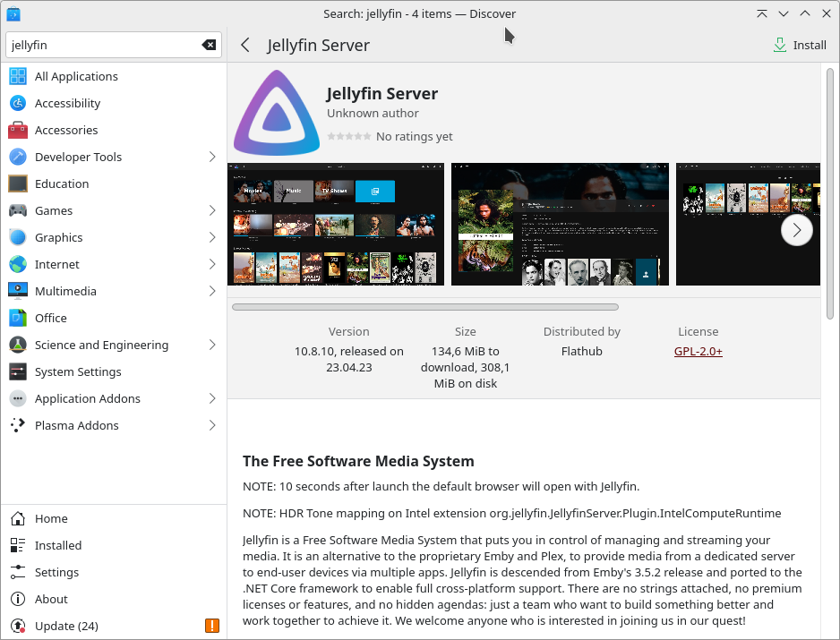Open the About page from sidebar
Screen dimensions: 840x640
tap(17, 599)
